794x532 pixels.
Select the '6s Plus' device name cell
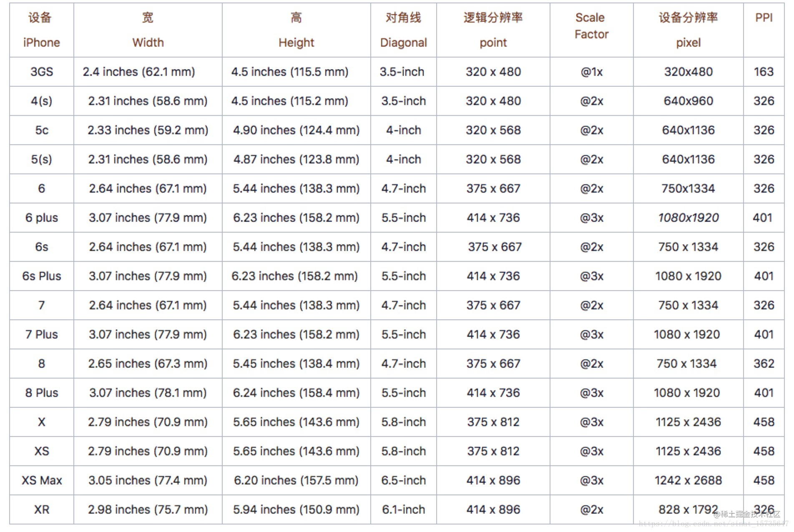(x=42, y=276)
